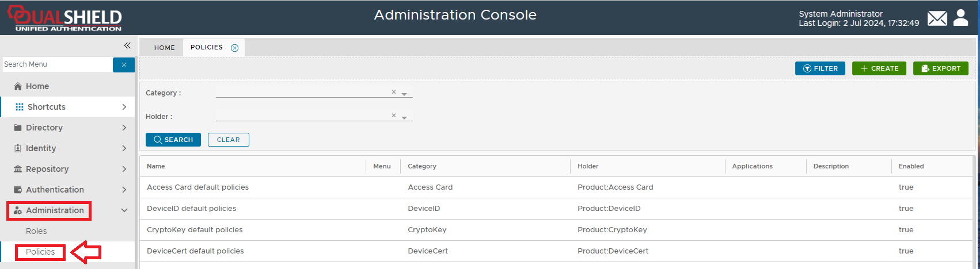Export the policies list

[940, 68]
